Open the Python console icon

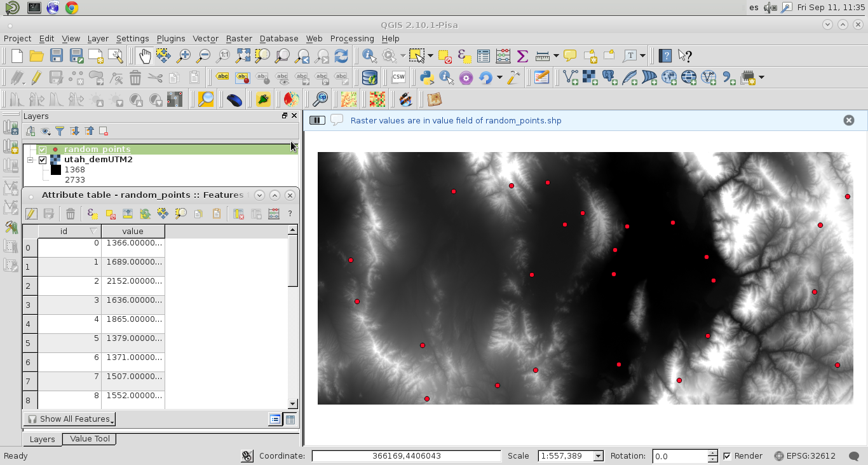coord(427,78)
